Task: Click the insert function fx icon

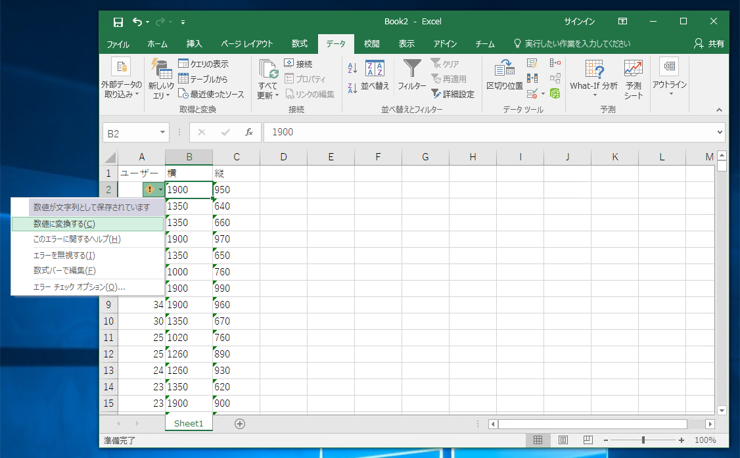Action: pos(249,132)
